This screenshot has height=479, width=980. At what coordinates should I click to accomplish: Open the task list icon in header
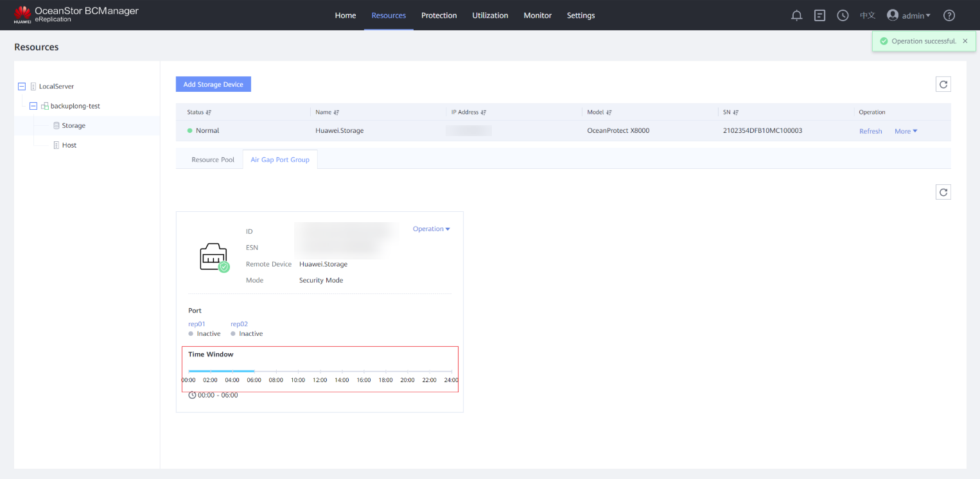coord(819,15)
